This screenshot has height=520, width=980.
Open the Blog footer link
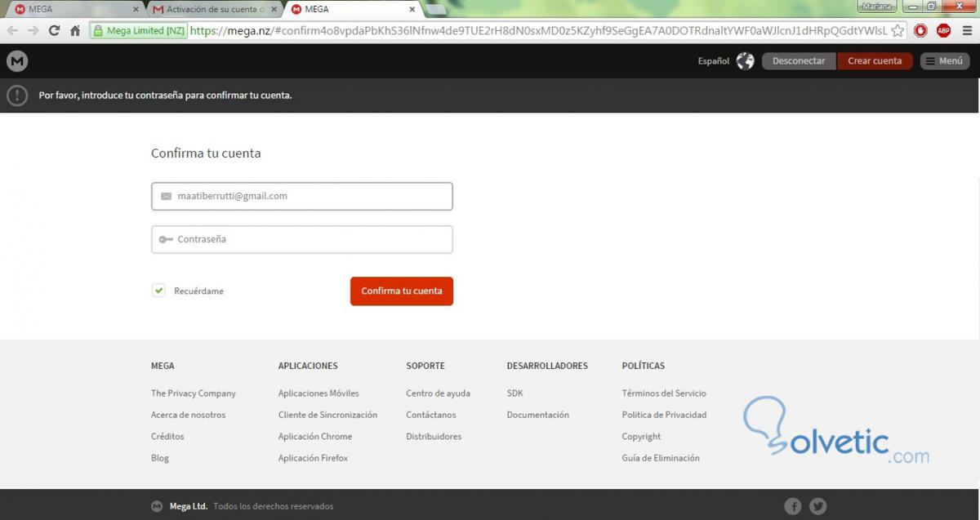[x=160, y=458]
